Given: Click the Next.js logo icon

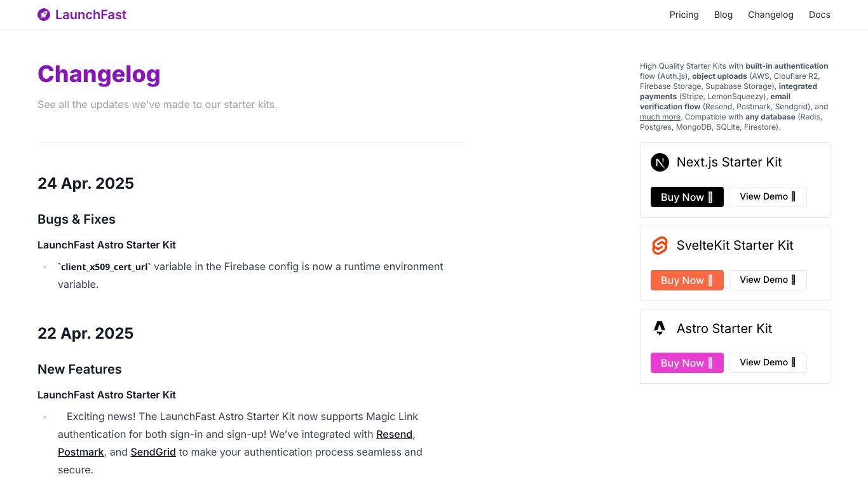Looking at the screenshot, I should [660, 163].
